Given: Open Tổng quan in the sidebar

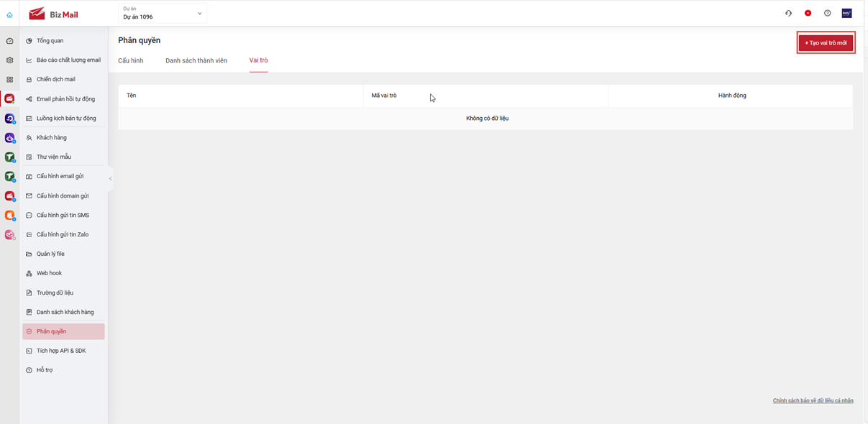Looking at the screenshot, I should tap(50, 41).
